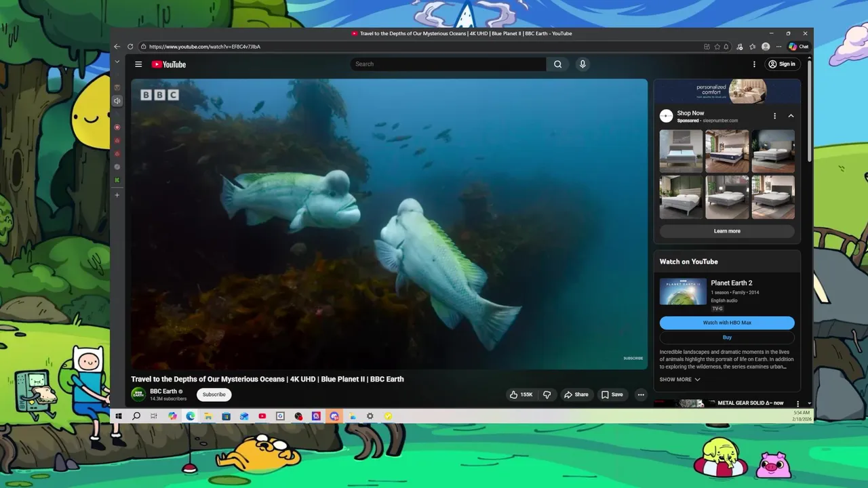This screenshot has width=868, height=488.
Task: Click the SUBSCRIBE watermark on video
Action: pos(633,359)
